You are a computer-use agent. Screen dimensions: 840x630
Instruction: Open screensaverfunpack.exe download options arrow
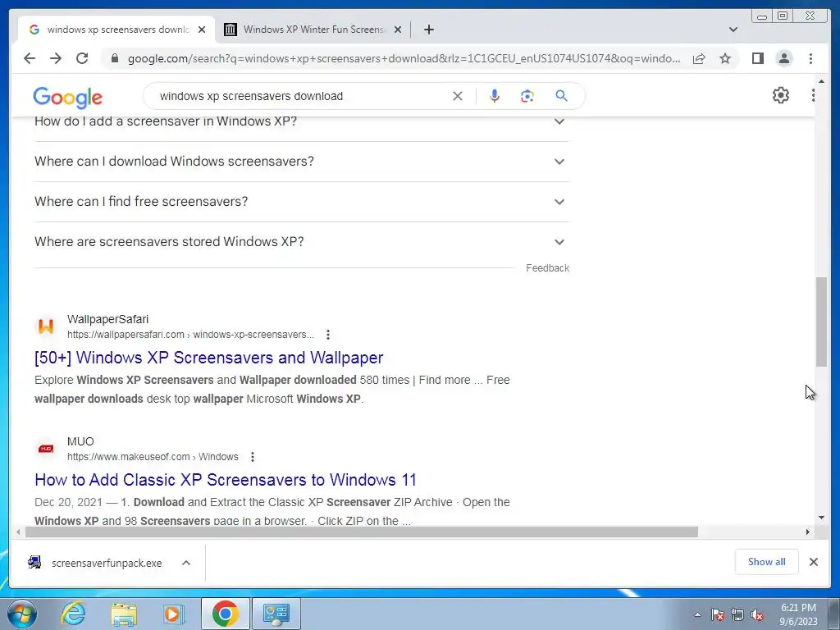(186, 563)
